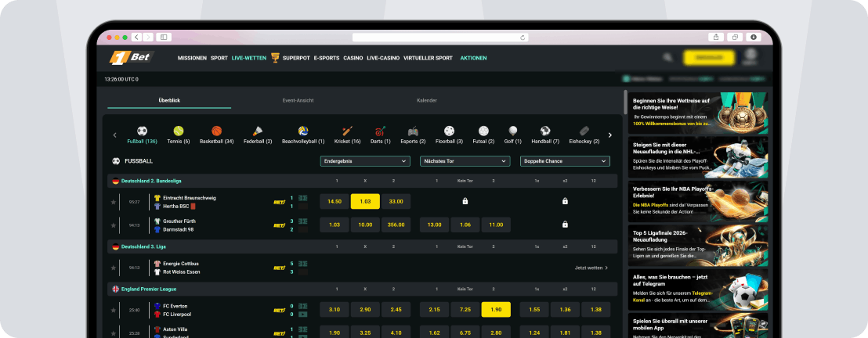Open pitch tracker icon for Greuther Fürth match
This screenshot has width=868, height=338.
click(x=303, y=221)
